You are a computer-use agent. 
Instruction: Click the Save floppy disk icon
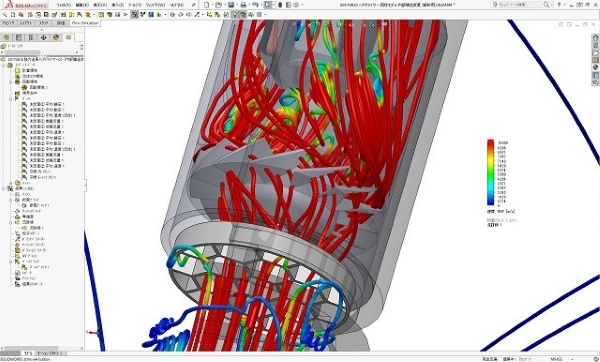tap(231, 5)
